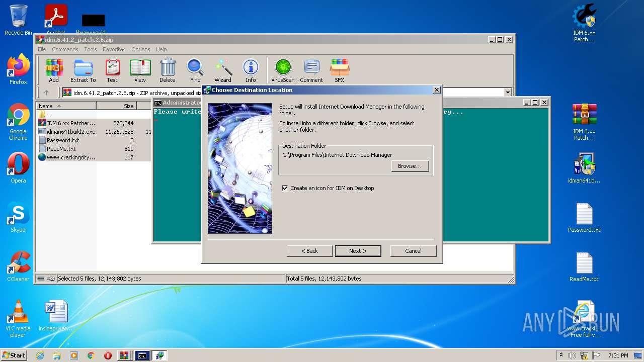The image size is (644, 362).
Task: Open IDM 6.xx Patch WinRAR archive desktop icon
Action: [584, 122]
